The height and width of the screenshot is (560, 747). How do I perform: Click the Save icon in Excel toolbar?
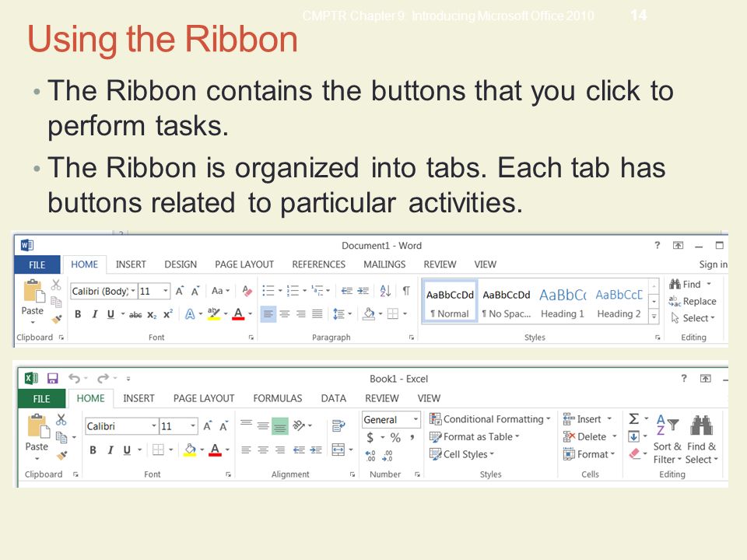(x=52, y=379)
